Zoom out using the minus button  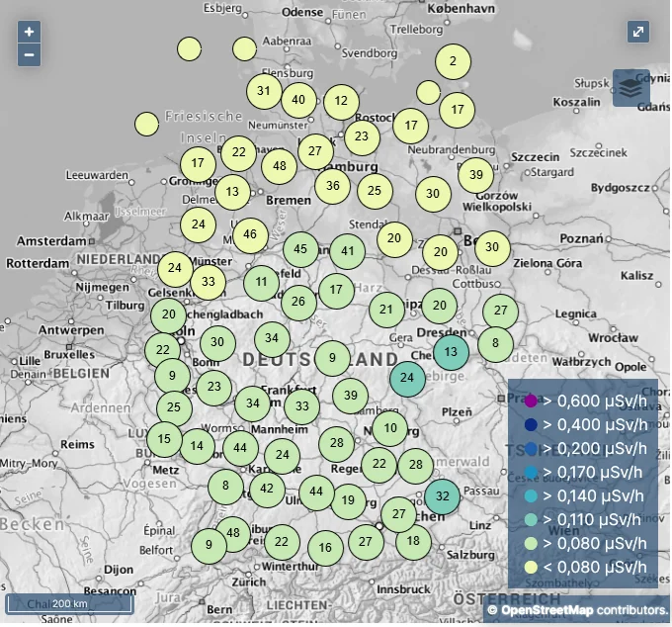pos(30,54)
